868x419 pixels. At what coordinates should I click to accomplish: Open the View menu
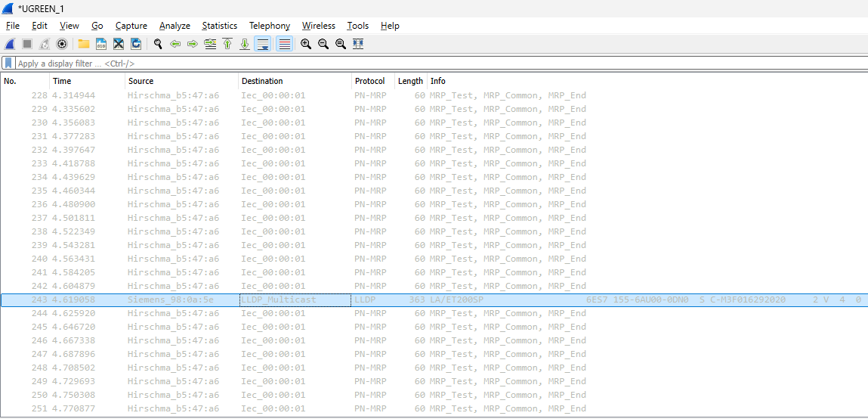coord(70,26)
